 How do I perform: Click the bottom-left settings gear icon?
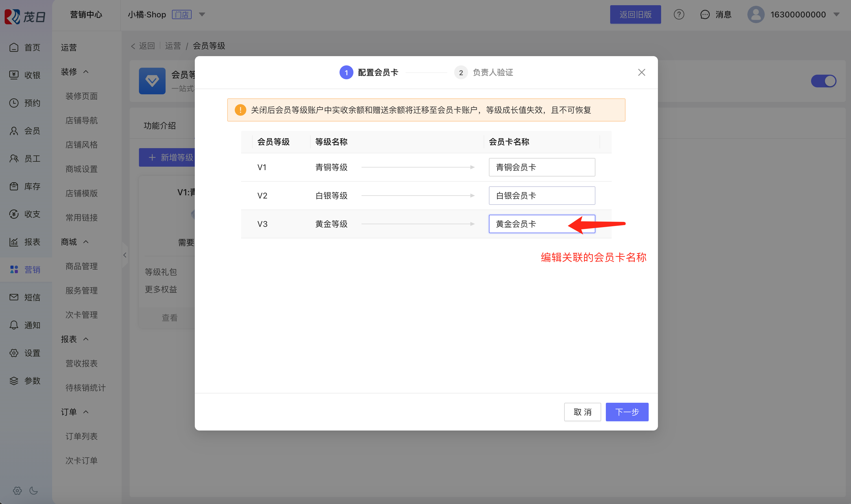17,490
